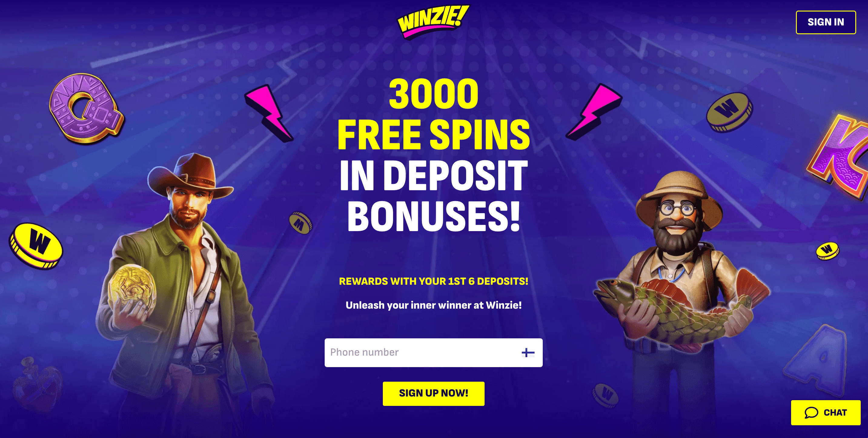
Task: Click the purple Q symbol icon
Action: tap(87, 108)
